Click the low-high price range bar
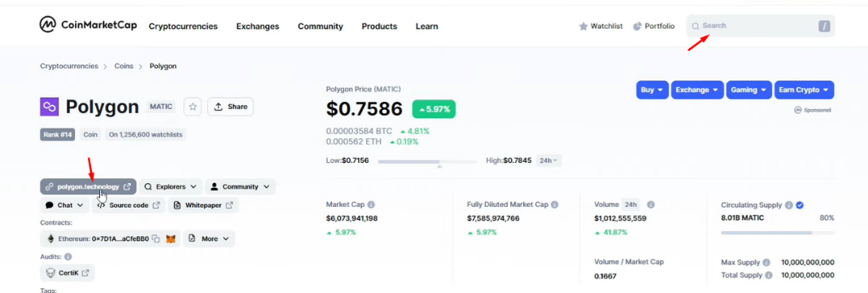 (x=427, y=161)
